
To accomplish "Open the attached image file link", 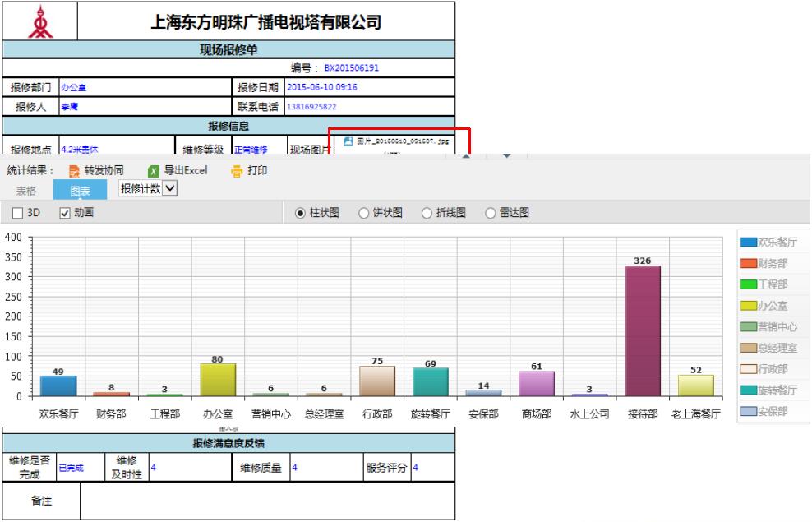I will [403, 141].
